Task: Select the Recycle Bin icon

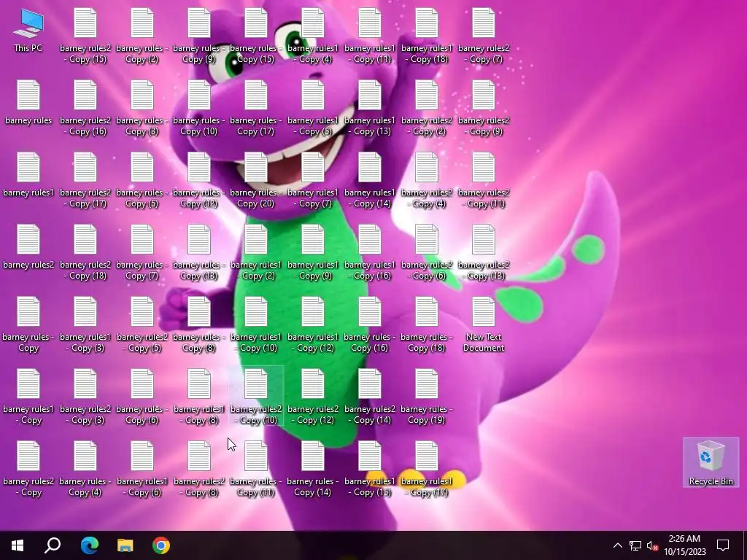Action: tap(711, 462)
